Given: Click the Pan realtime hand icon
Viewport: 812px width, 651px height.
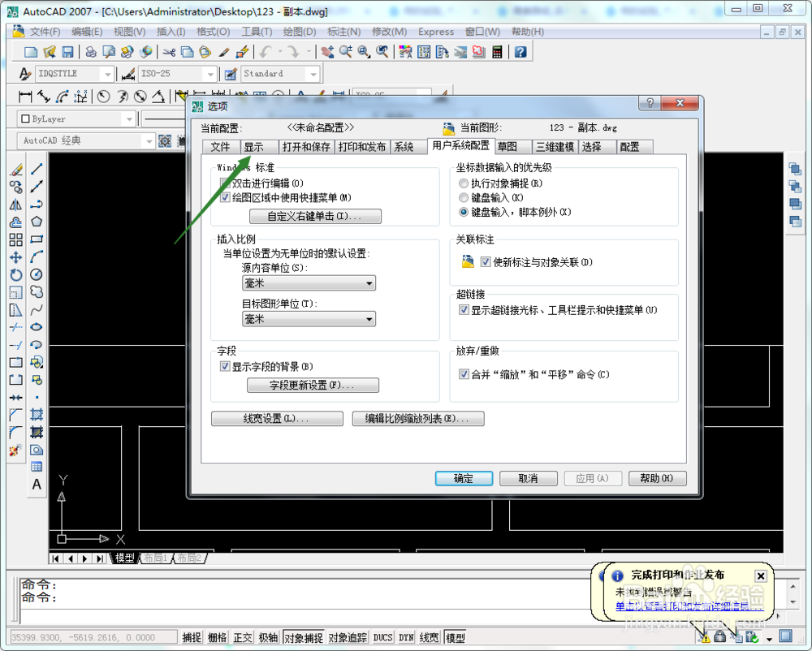Looking at the screenshot, I should (x=327, y=52).
